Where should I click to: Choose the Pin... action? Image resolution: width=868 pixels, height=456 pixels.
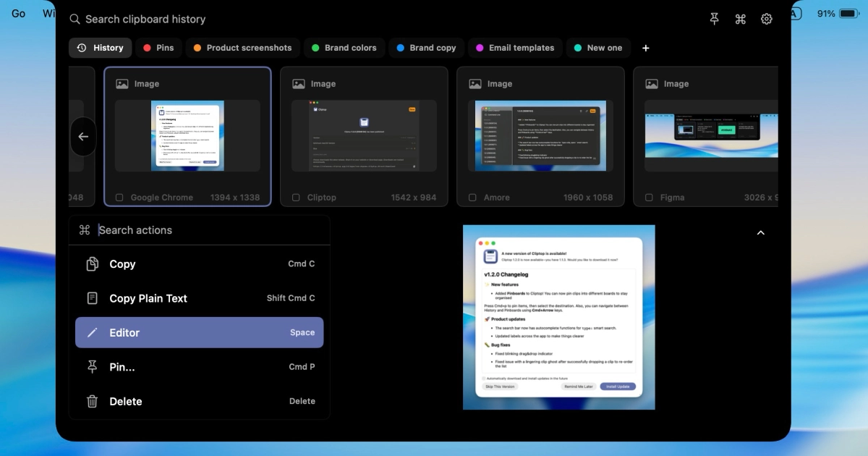(199, 367)
